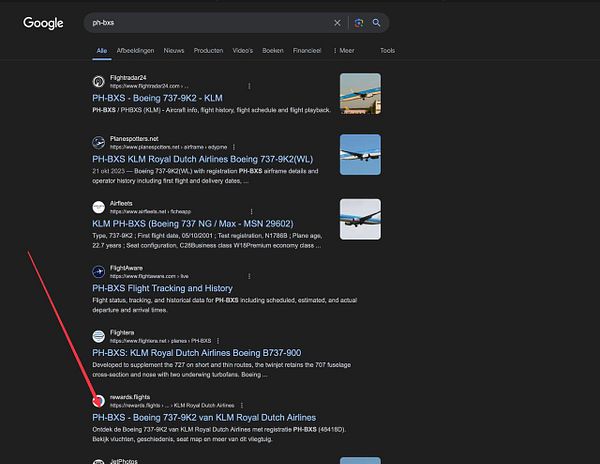
Task: Expand the Meer dropdown
Action: pyautogui.click(x=344, y=50)
